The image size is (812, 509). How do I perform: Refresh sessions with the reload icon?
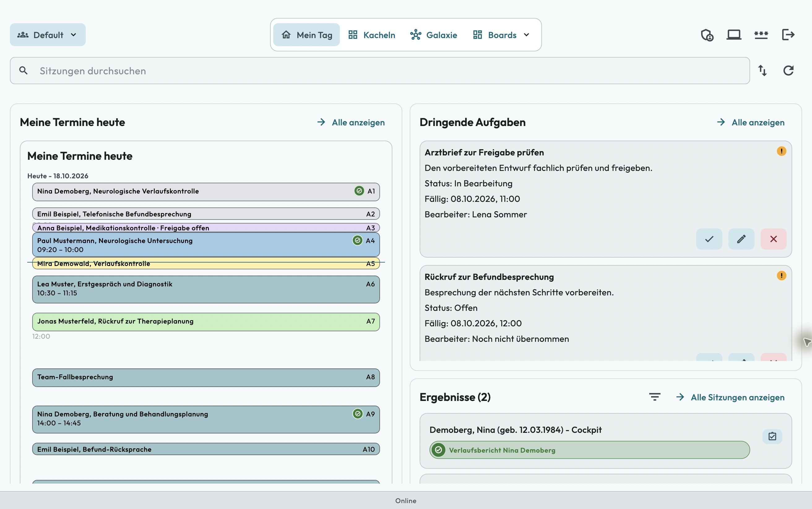[x=788, y=70]
